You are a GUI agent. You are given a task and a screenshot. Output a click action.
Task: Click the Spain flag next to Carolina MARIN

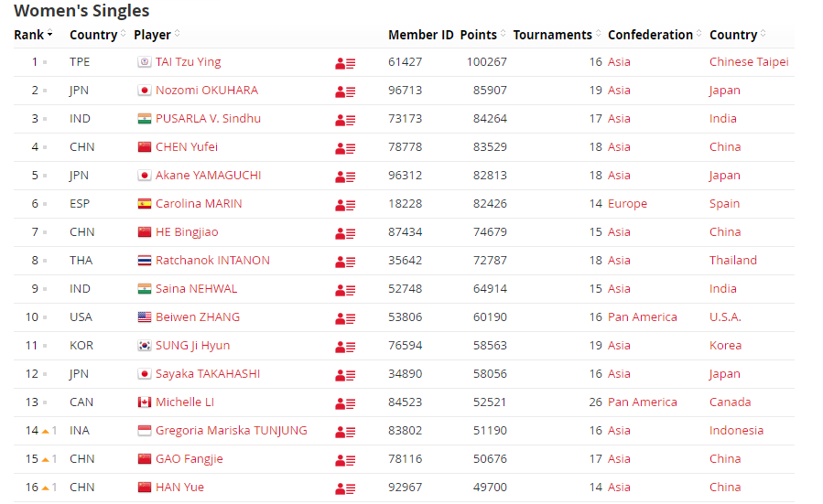[145, 203]
